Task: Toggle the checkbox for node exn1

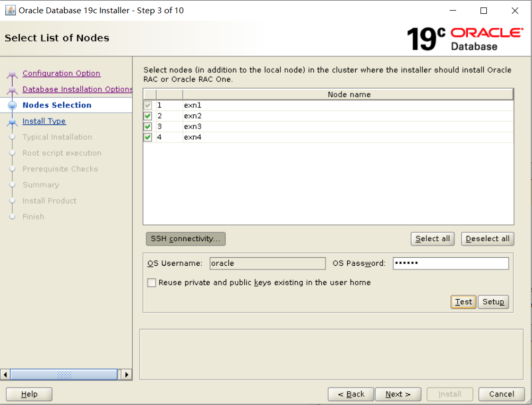Action: click(x=148, y=105)
